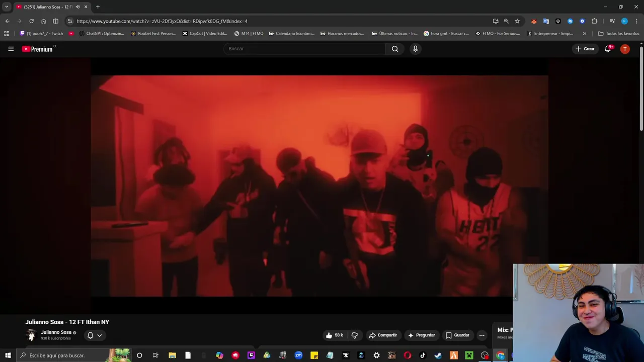The height and width of the screenshot is (362, 644).
Task: Open Julianno Sosa channel avatar
Action: [31, 335]
